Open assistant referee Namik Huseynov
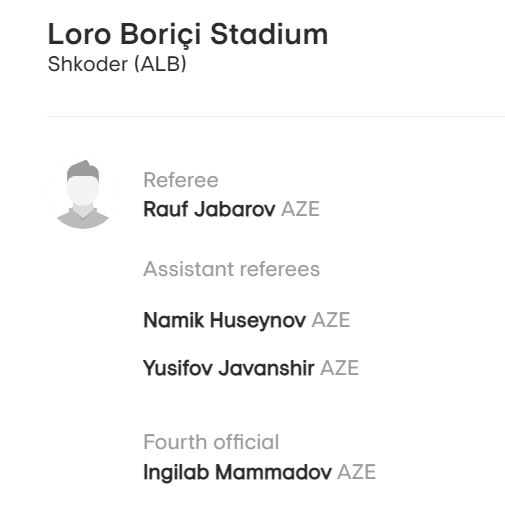This screenshot has width=505, height=511. 225,320
